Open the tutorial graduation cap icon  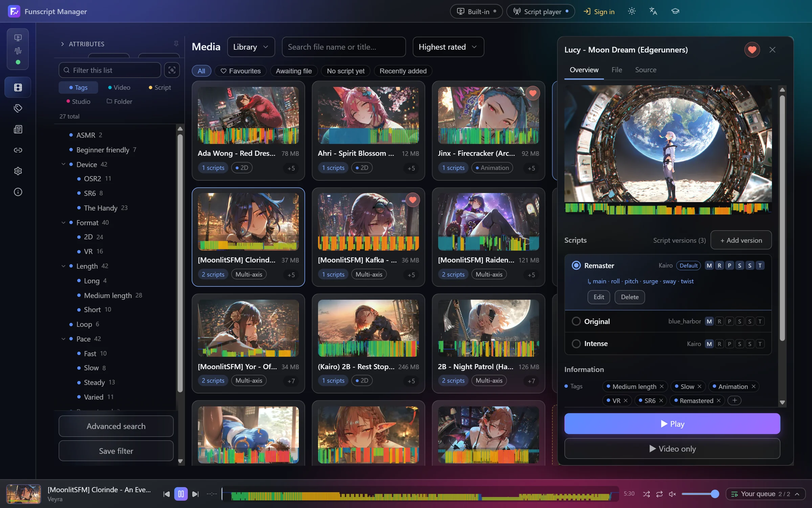[x=675, y=11]
